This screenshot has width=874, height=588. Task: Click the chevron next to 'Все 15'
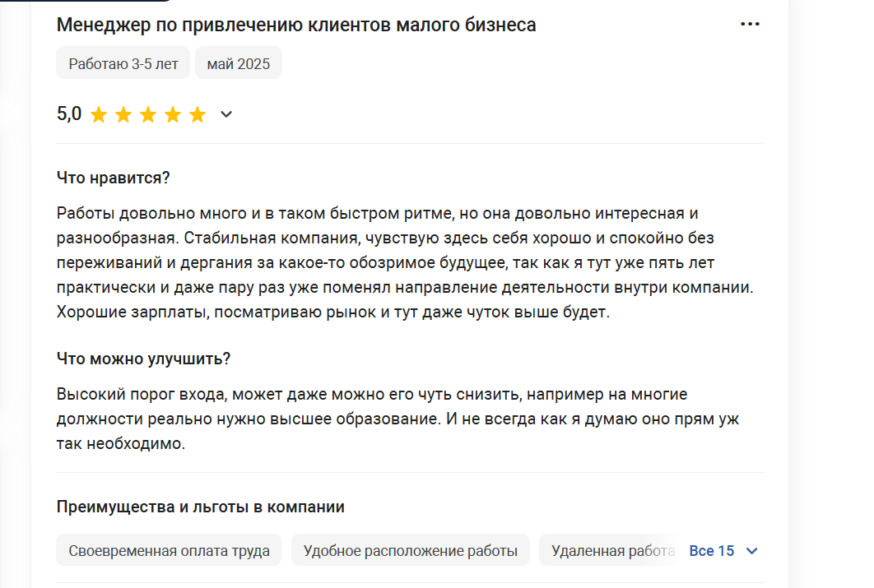[751, 550]
